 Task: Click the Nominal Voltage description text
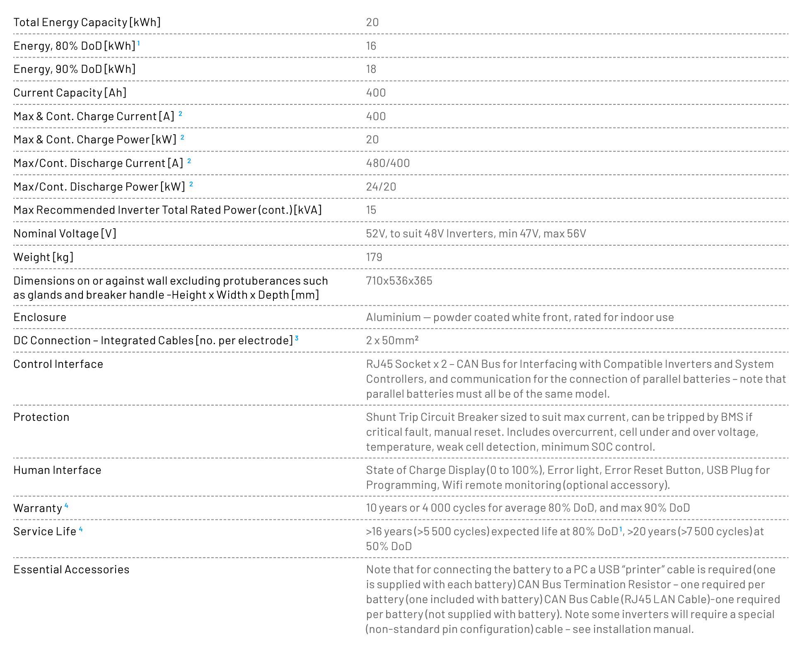point(476,234)
